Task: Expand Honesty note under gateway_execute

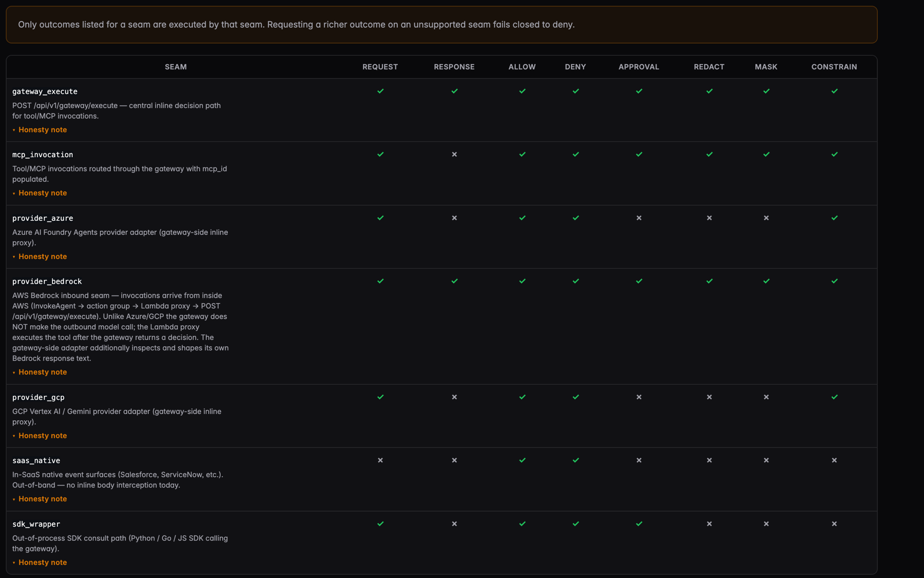Action: 40,130
